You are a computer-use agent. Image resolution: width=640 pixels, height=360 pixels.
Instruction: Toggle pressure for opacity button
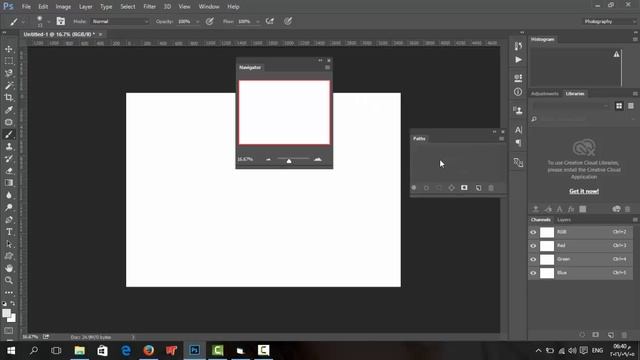tap(210, 21)
